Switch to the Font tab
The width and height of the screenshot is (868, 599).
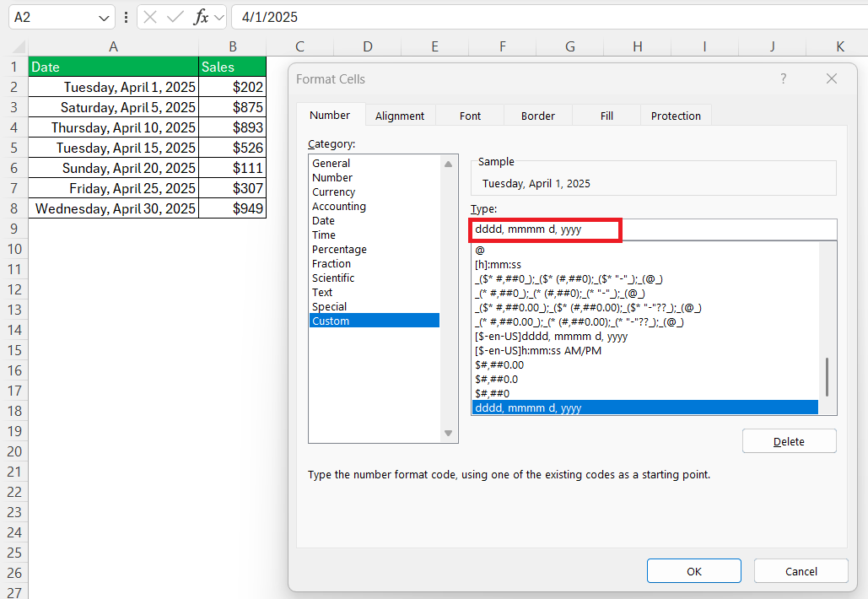click(470, 116)
